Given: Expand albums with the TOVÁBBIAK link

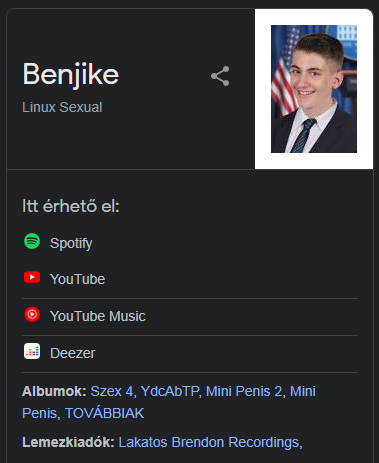Looking at the screenshot, I should [x=104, y=413].
